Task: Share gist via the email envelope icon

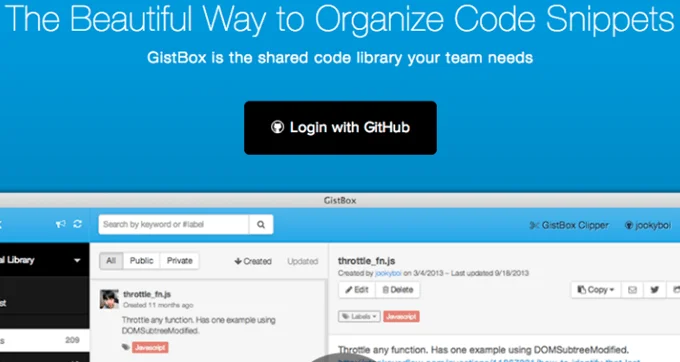Action: point(632,290)
